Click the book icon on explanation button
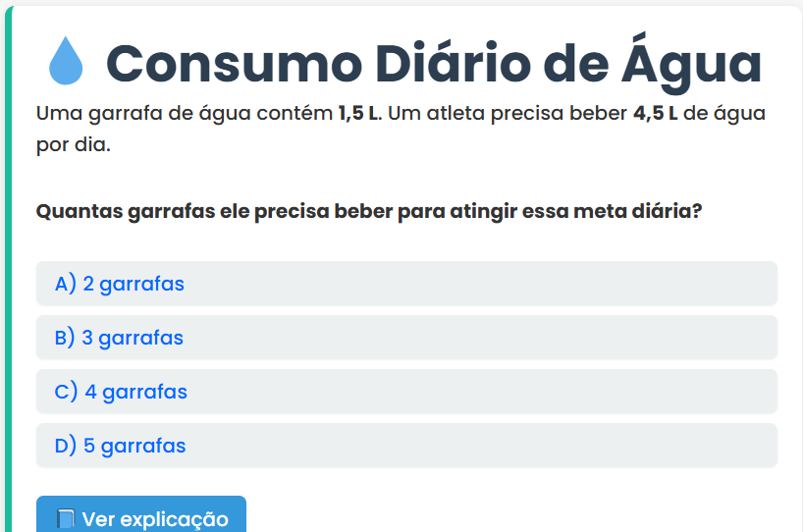 tap(65, 519)
